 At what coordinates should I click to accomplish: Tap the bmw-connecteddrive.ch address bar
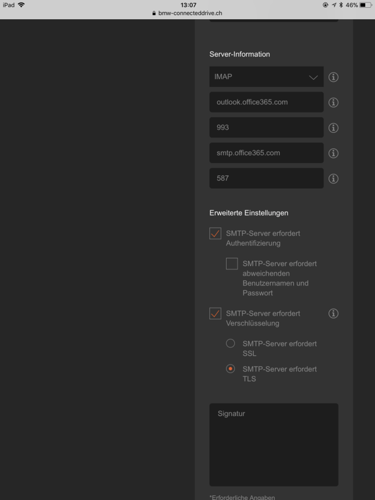tap(187, 13)
